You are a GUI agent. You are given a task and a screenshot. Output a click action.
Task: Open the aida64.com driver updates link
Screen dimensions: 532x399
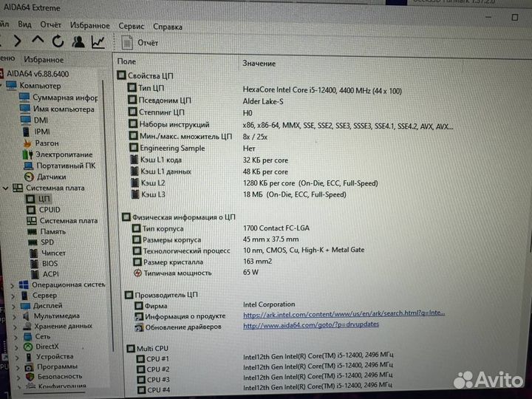point(311,324)
